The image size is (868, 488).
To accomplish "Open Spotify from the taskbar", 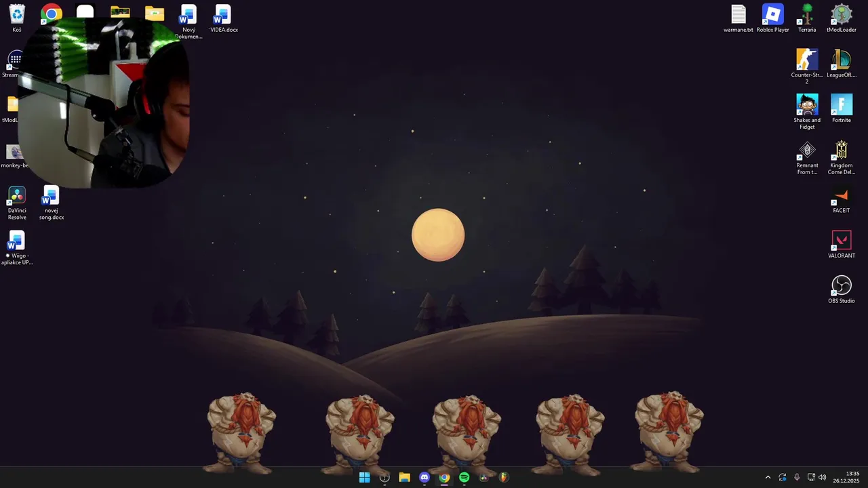I will [464, 477].
